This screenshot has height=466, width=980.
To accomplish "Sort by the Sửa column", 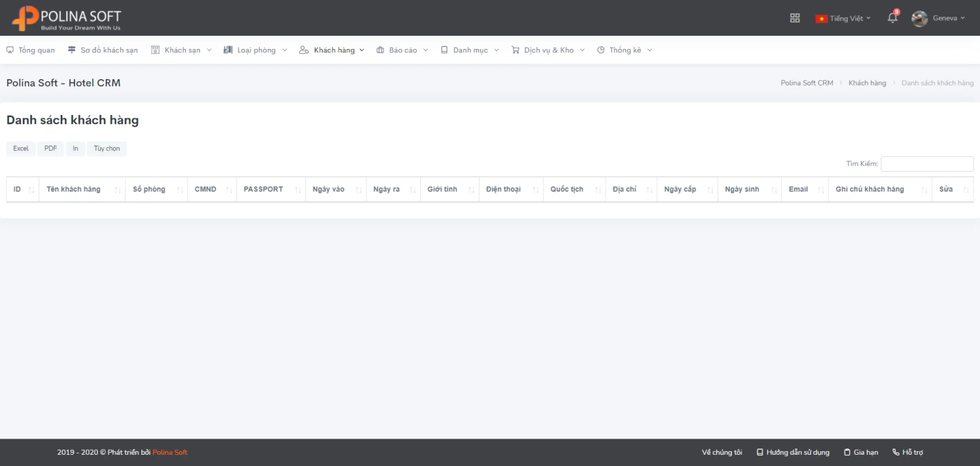I will (953, 189).
